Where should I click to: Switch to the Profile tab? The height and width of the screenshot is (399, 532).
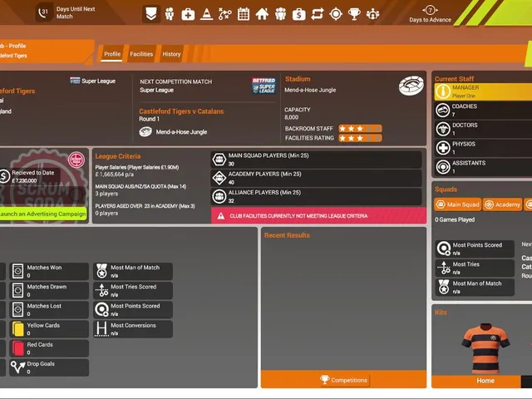(x=112, y=54)
